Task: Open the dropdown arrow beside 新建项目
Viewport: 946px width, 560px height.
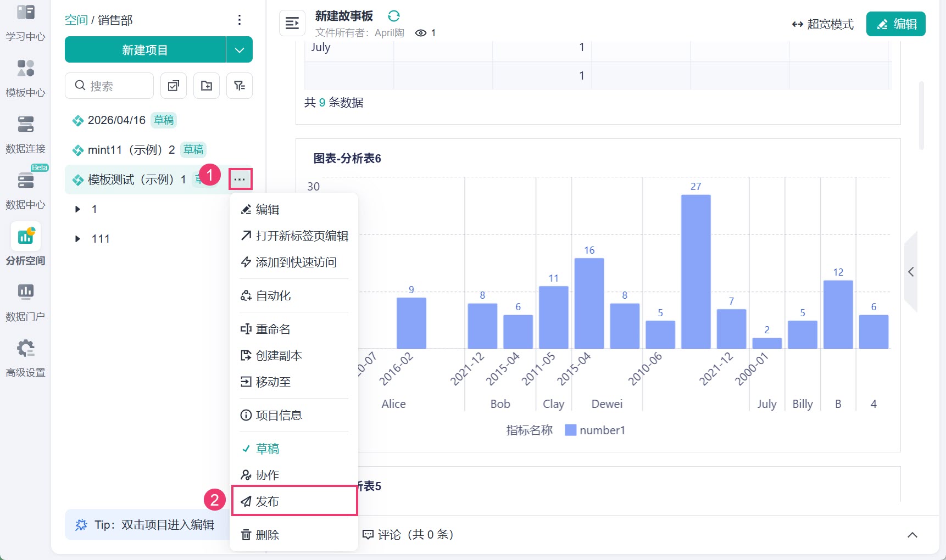Action: tap(240, 50)
